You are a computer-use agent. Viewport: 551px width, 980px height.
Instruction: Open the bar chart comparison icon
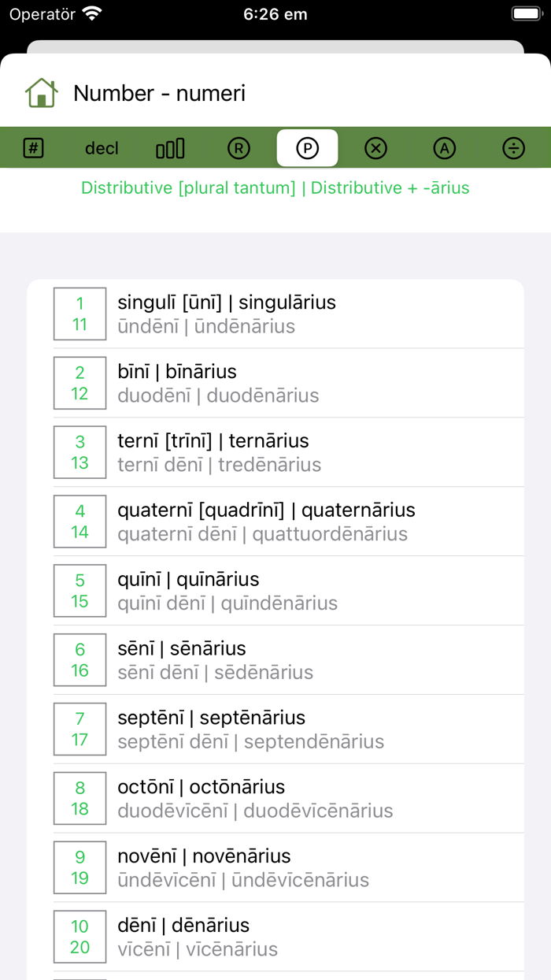[170, 148]
